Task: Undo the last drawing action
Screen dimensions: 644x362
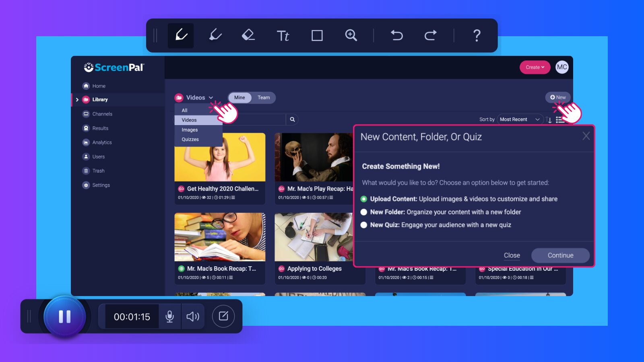Action: pos(396,35)
